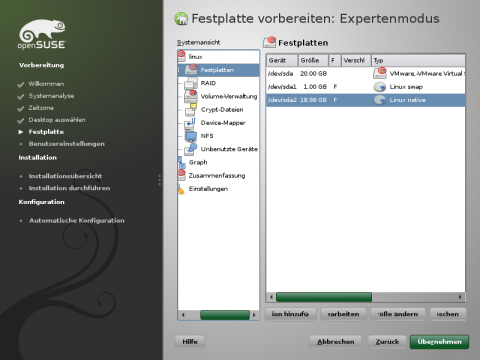Open Graph tree entry
480x360 pixels.
(198, 162)
